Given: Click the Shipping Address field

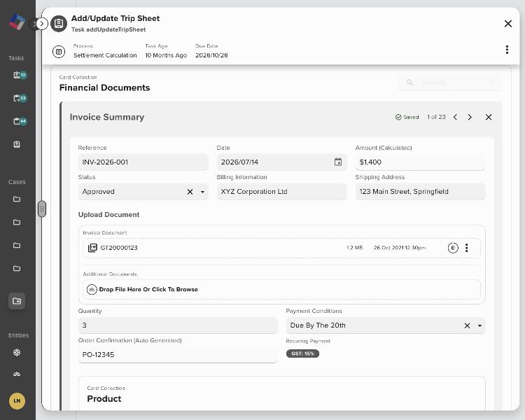Looking at the screenshot, I should click(420, 192).
